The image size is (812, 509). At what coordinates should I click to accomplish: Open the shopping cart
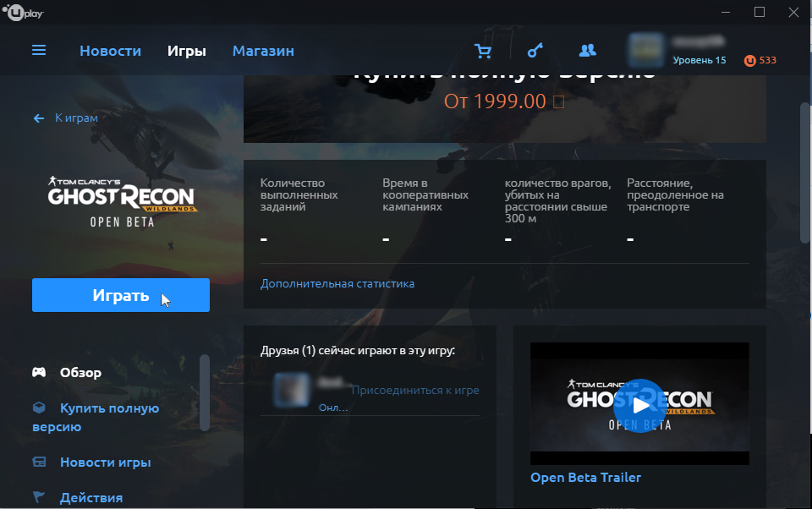[483, 51]
